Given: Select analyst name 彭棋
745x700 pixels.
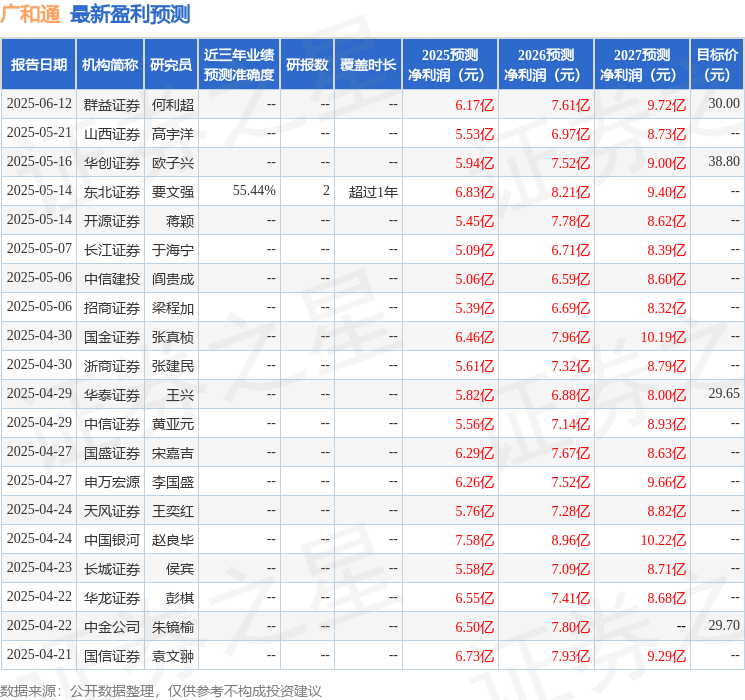Looking at the screenshot, I should point(180,597).
